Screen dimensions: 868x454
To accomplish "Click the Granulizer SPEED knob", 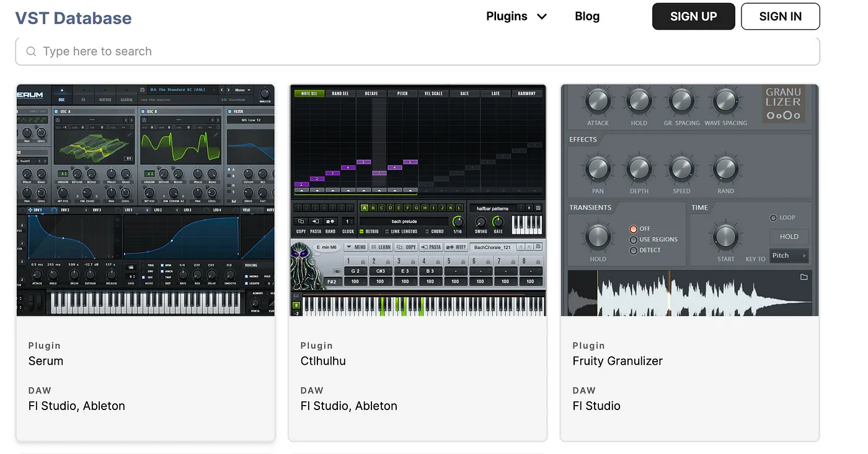I will tap(681, 168).
